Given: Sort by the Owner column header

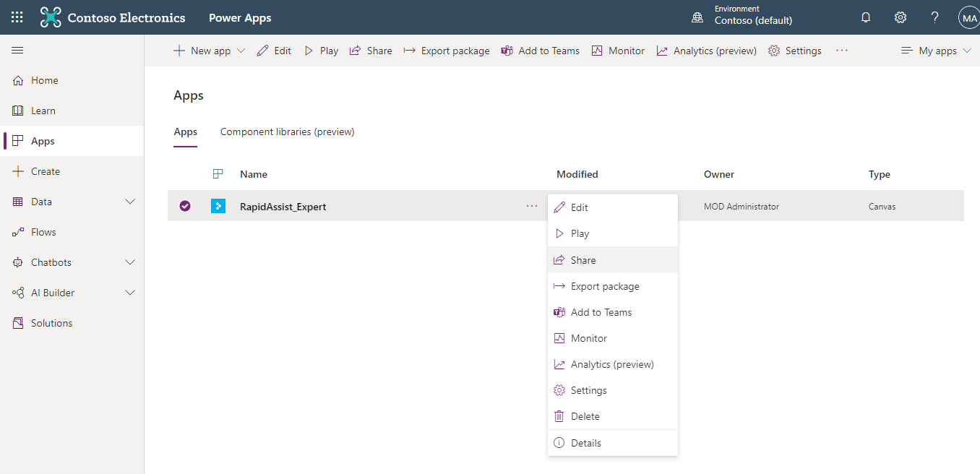Looking at the screenshot, I should (x=719, y=174).
